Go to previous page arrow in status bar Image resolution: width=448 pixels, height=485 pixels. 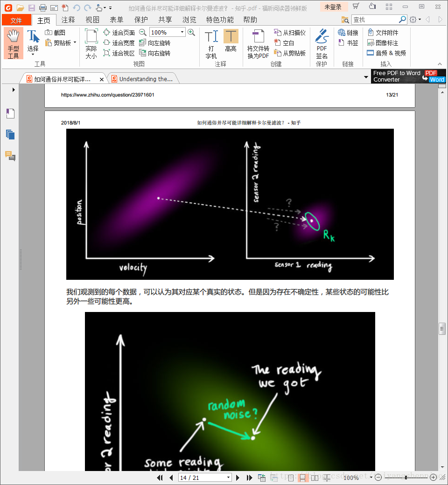click(x=171, y=478)
